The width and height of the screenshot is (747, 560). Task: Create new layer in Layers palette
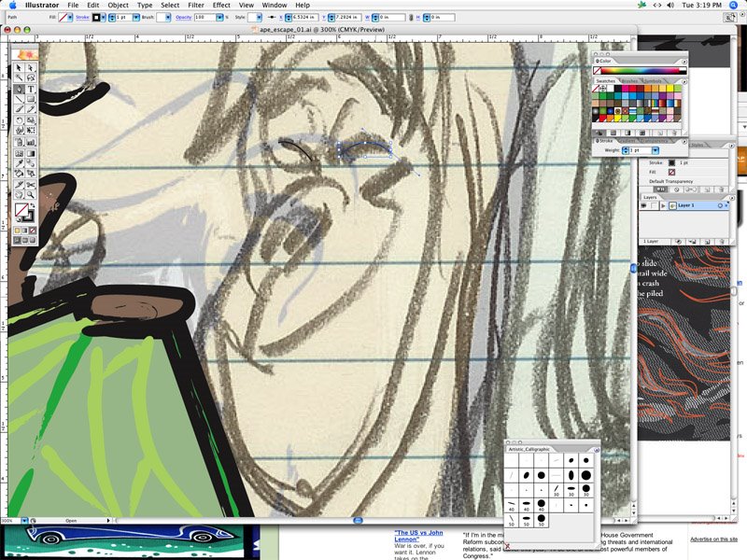tap(708, 242)
